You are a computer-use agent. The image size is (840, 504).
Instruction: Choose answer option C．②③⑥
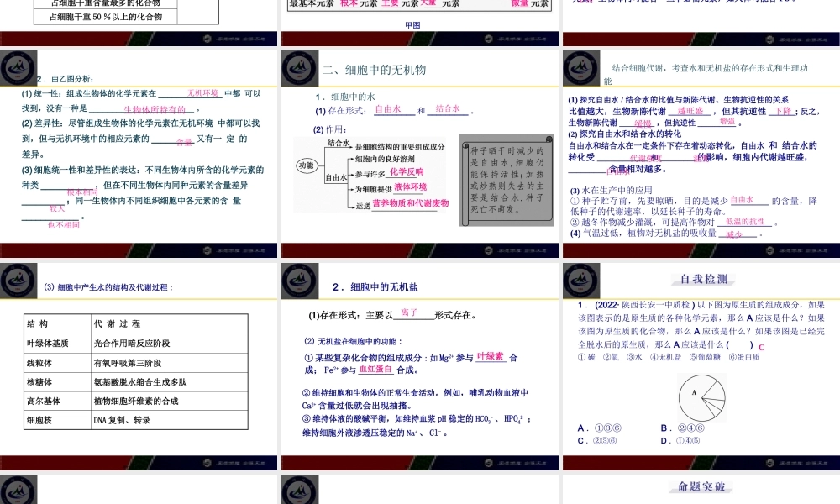click(597, 441)
